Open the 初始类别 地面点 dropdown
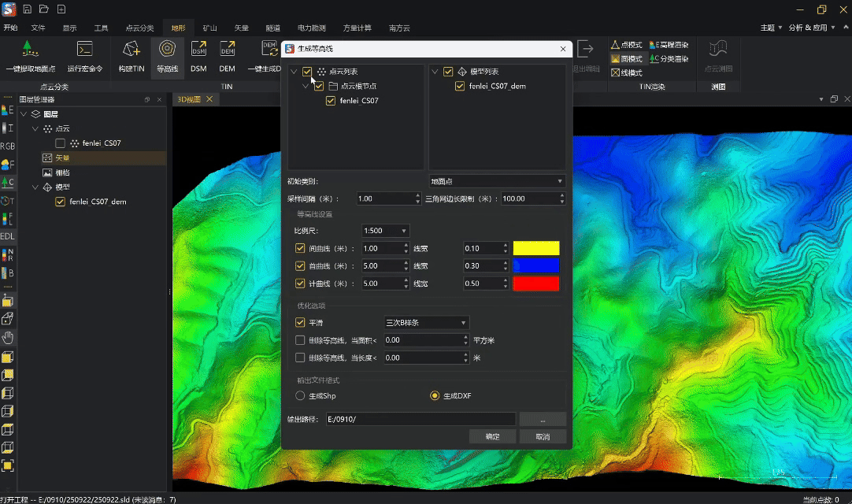This screenshot has height=504, width=852. (497, 181)
